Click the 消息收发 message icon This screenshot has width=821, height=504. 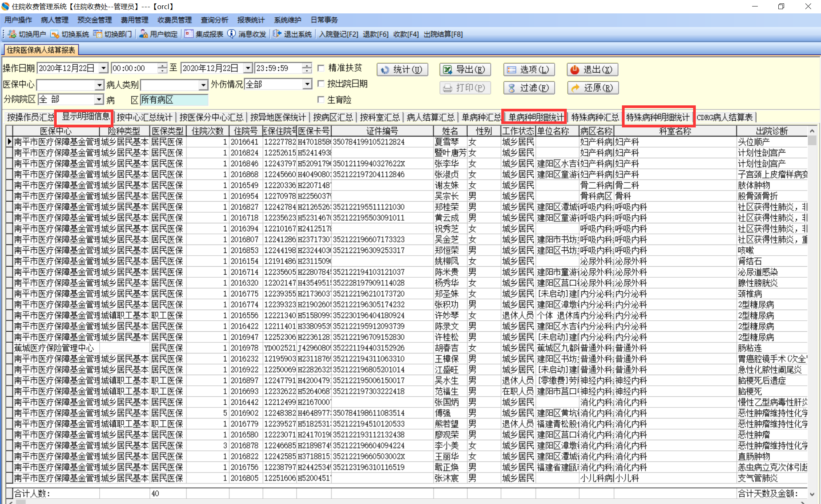click(x=231, y=34)
